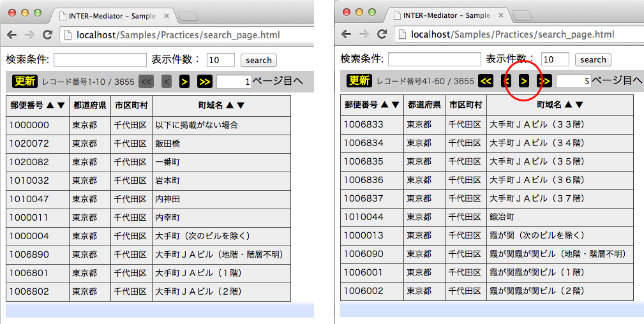Click the 市区町村 column header in records 41-50 window
The width and height of the screenshot is (644, 324).
point(466,105)
